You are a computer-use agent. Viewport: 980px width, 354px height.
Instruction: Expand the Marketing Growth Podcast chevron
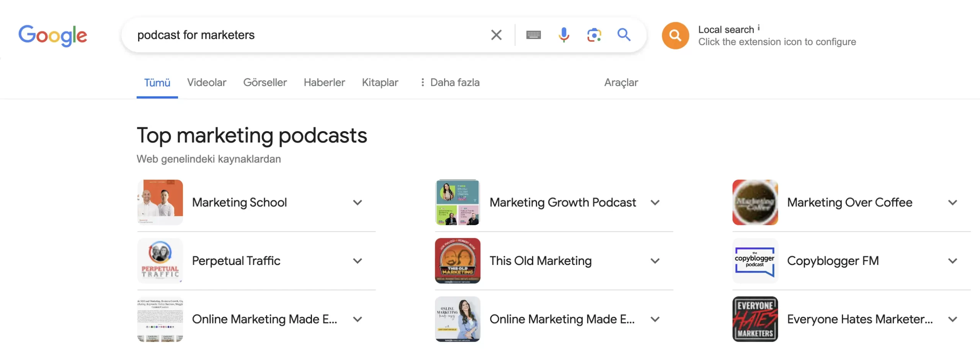coord(655,203)
